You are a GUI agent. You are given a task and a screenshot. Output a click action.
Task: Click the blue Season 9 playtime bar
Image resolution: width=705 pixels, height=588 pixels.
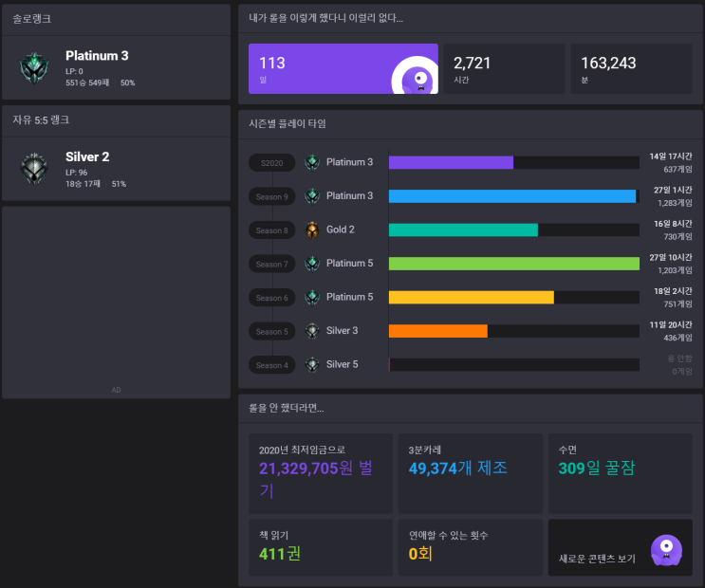[512, 196]
